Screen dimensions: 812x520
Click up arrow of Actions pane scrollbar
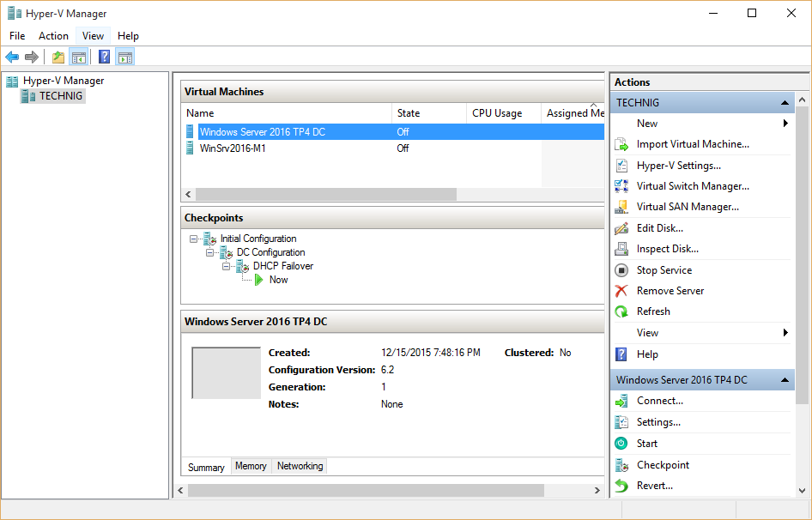[803, 100]
